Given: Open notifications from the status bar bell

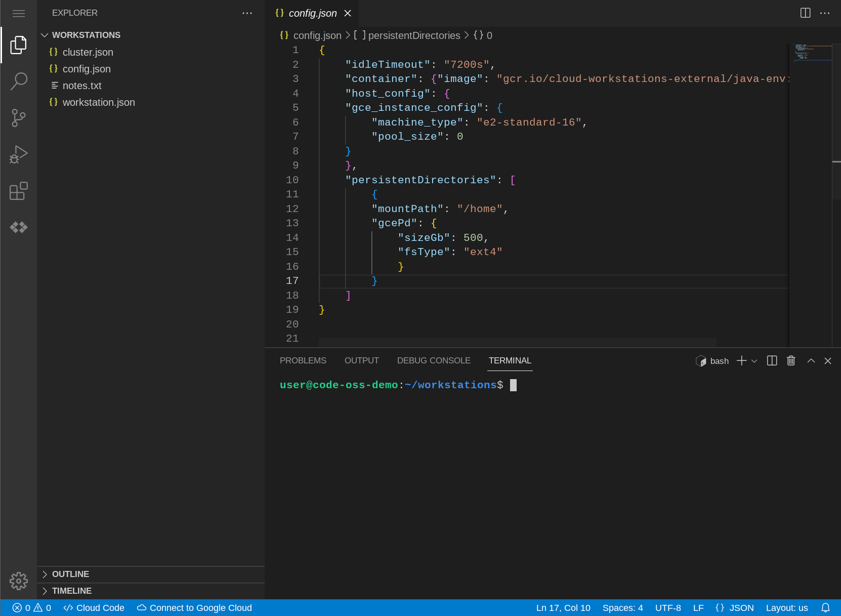Looking at the screenshot, I should (x=826, y=607).
